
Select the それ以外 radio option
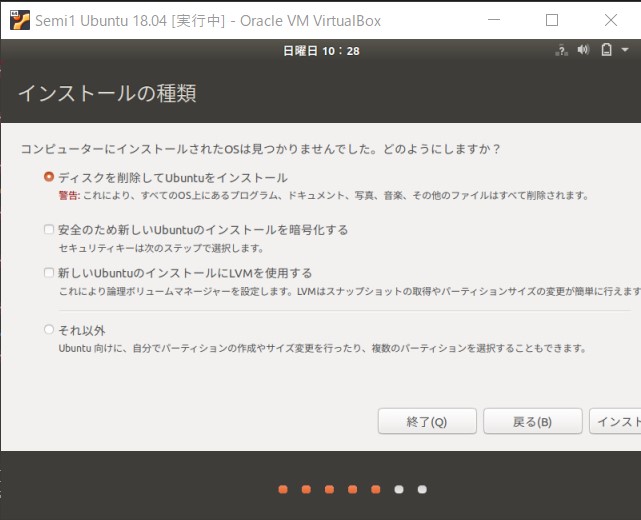pyautogui.click(x=49, y=329)
